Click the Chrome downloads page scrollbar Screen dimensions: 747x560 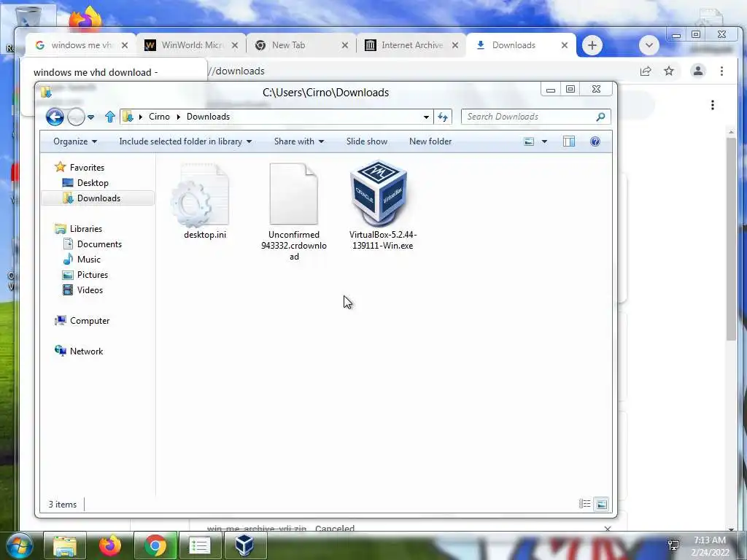click(x=731, y=238)
